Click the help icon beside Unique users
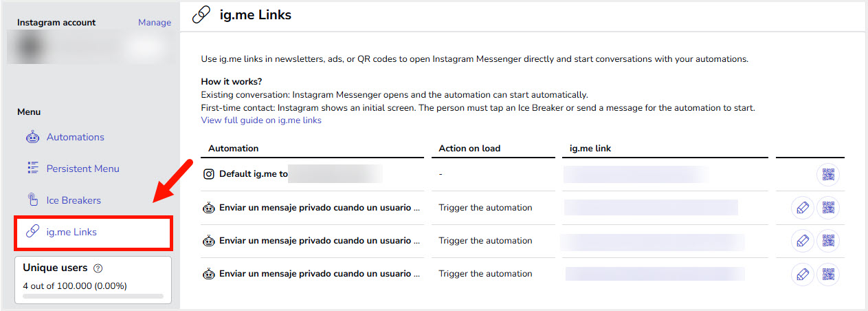This screenshot has width=868, height=311. 98,268
